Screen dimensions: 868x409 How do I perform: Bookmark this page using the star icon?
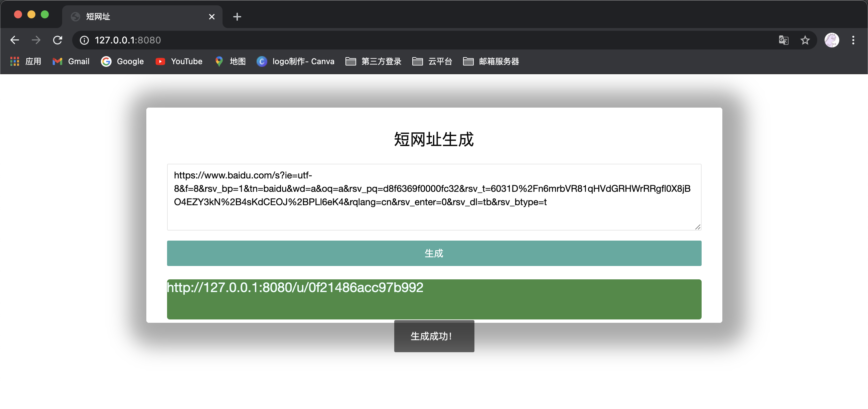805,40
